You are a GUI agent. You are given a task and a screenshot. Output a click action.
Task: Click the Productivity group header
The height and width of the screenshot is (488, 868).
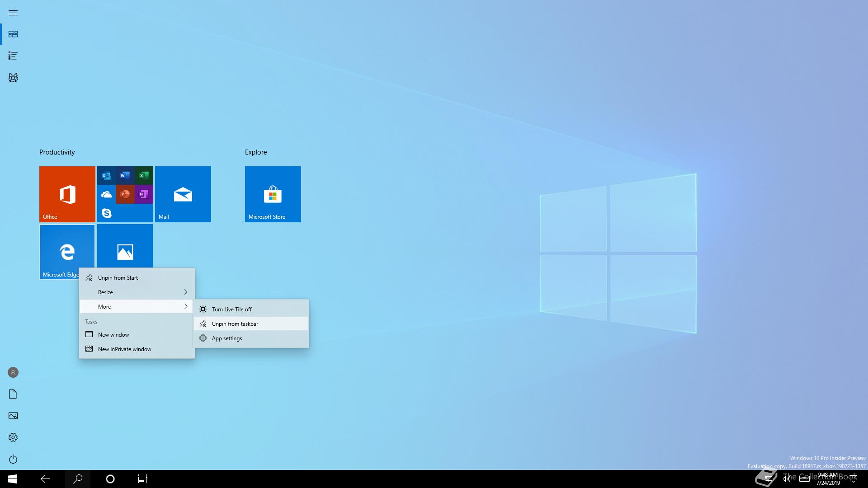point(57,152)
